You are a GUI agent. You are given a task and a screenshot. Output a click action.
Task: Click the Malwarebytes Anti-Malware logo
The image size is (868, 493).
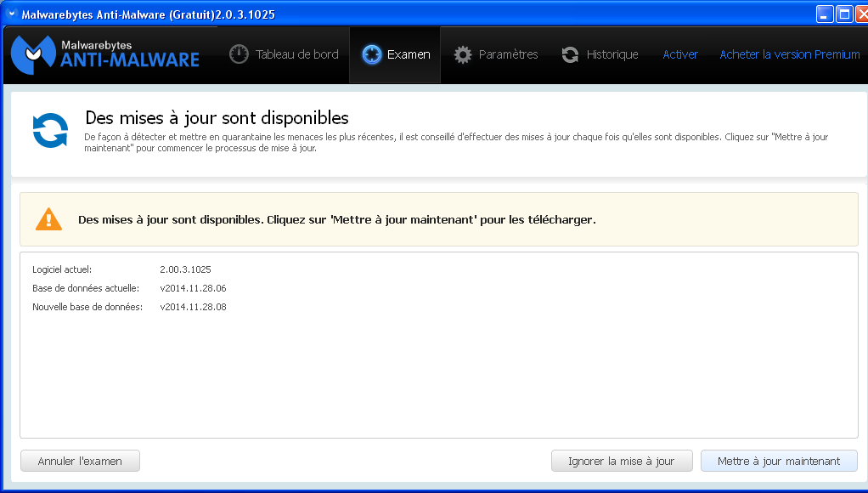pyautogui.click(x=105, y=55)
